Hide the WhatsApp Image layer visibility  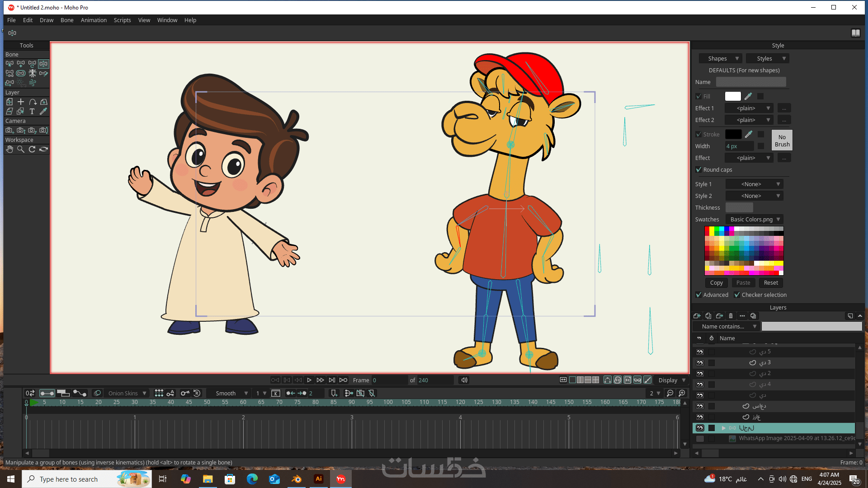click(700, 439)
